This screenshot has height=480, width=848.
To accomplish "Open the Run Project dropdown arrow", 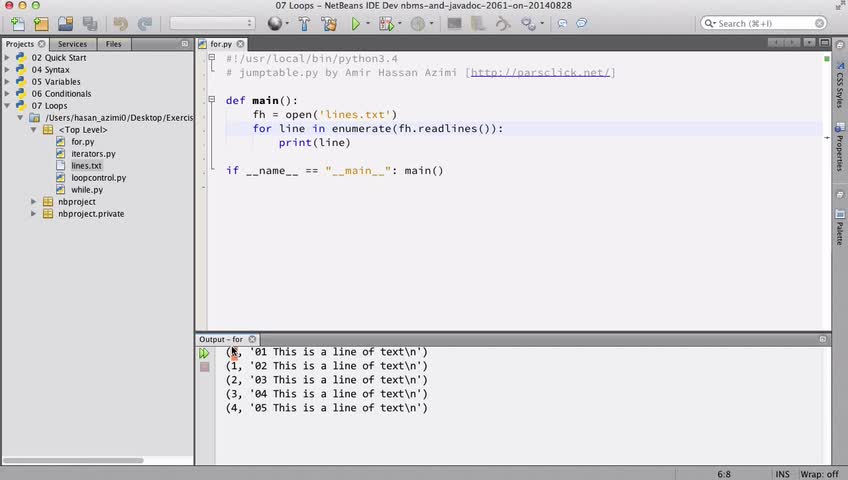I will [368, 23].
